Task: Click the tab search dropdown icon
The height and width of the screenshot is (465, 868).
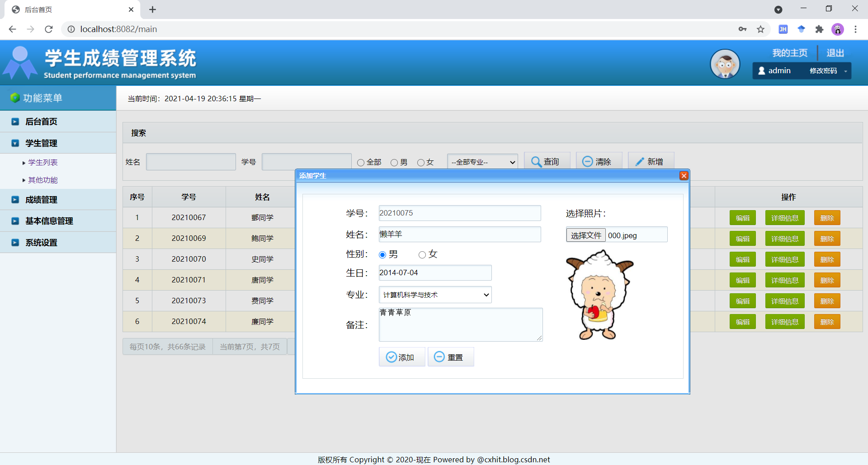Action: 778,9
